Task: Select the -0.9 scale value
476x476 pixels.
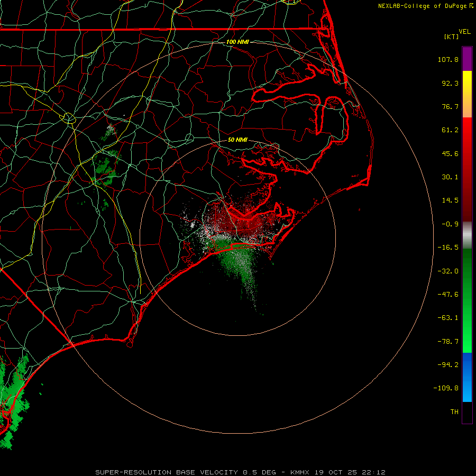Action: point(450,224)
